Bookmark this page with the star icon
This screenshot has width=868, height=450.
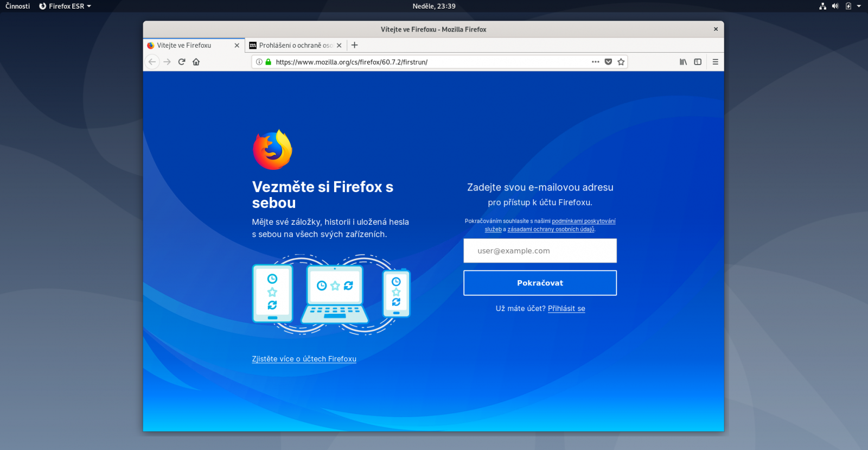pyautogui.click(x=621, y=62)
